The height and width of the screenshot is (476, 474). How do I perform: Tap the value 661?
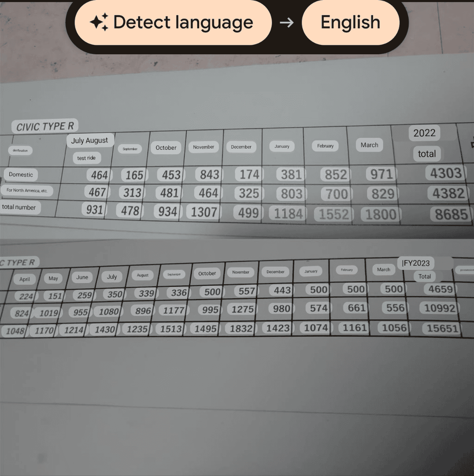356,308
